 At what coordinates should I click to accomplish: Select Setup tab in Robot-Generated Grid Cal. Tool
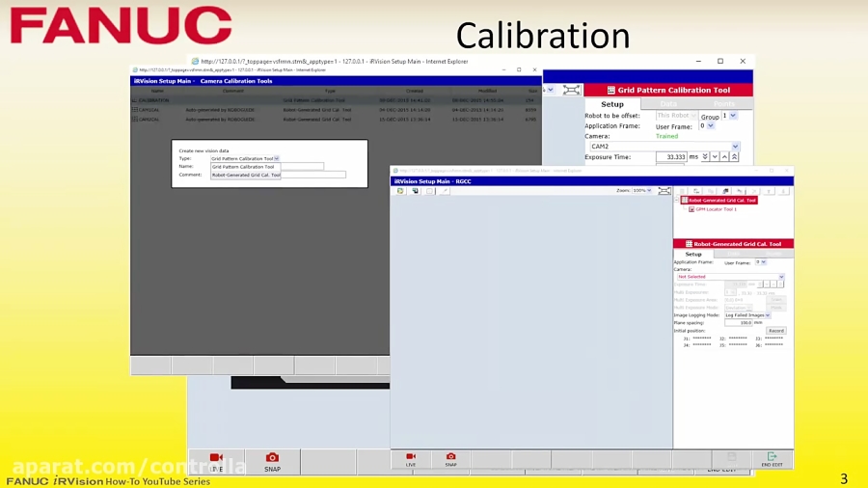[693, 254]
